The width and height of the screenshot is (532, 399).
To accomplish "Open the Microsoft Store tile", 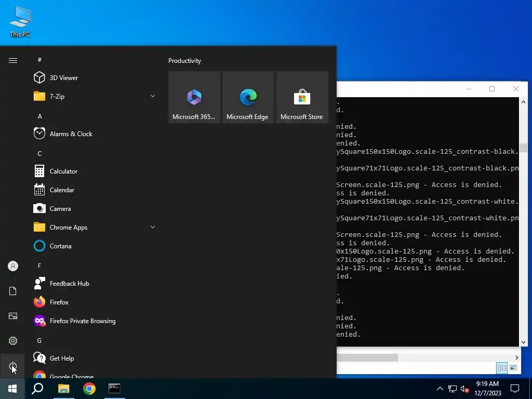I will [302, 97].
